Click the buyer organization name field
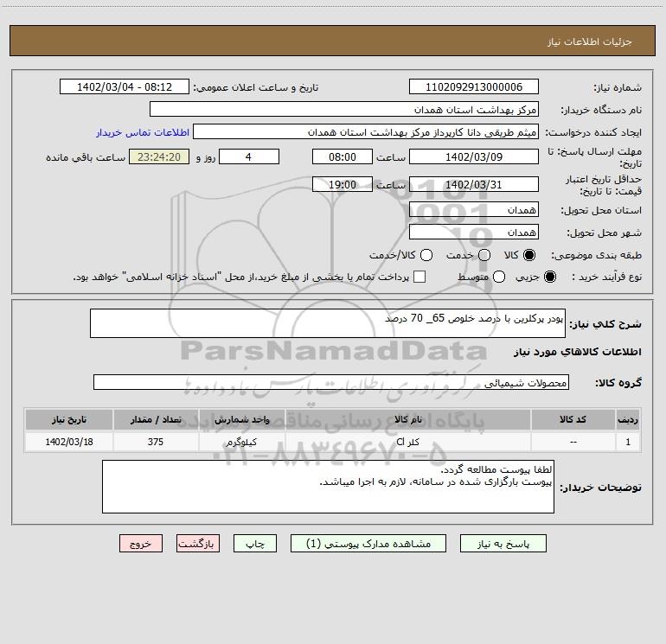This screenshot has height=644, width=666. 344,109
